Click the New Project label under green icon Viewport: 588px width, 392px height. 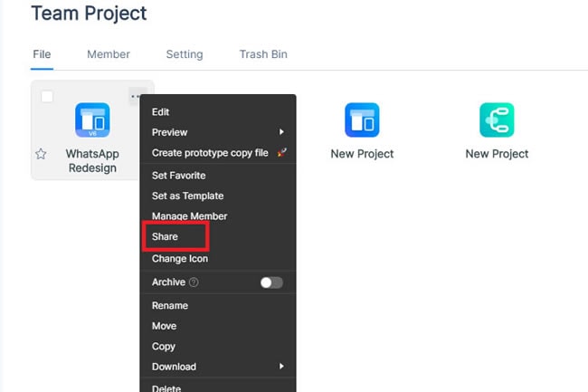point(497,154)
